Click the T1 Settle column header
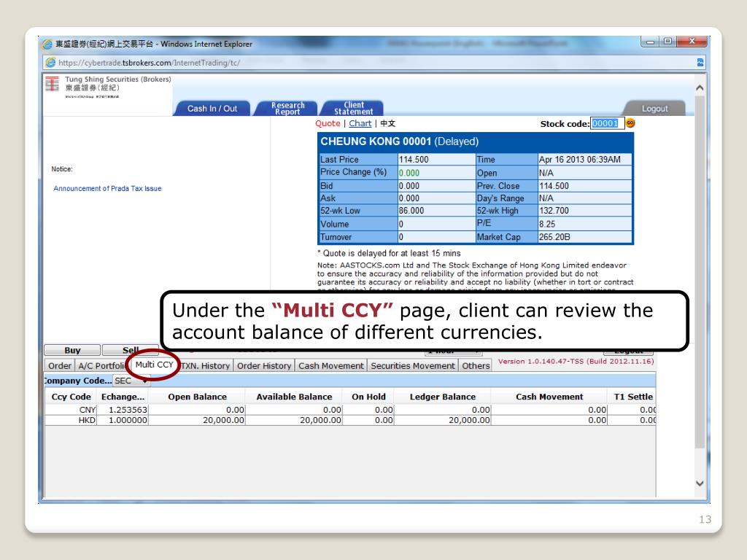 (x=632, y=397)
